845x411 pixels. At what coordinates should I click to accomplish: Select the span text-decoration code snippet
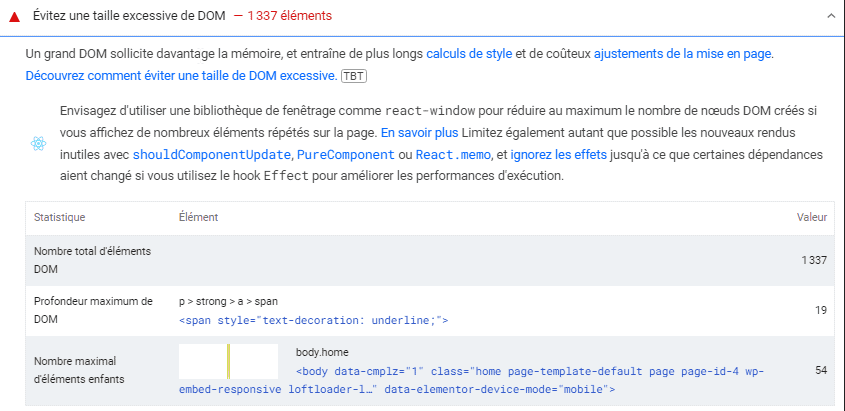(313, 321)
